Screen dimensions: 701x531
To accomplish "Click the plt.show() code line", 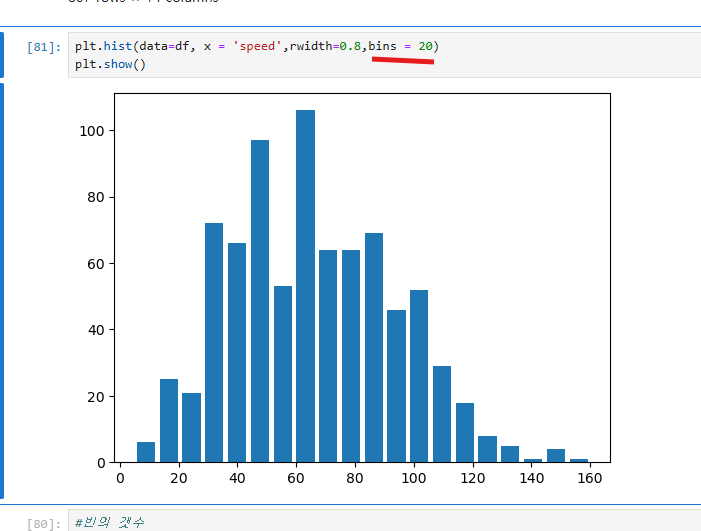I will click(x=110, y=64).
